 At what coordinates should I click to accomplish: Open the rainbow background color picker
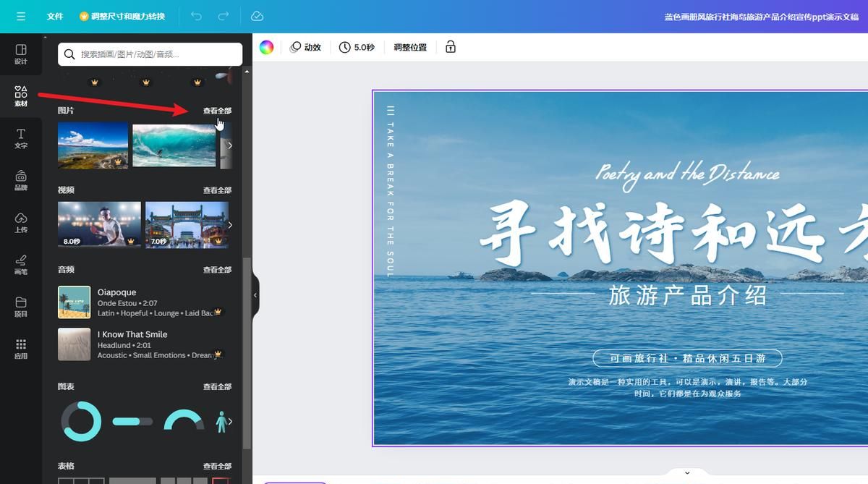(x=267, y=47)
